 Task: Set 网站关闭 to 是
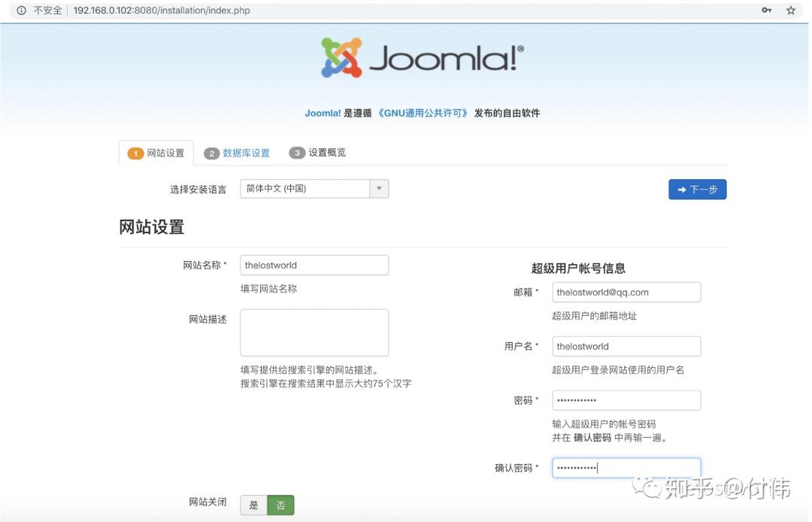click(x=253, y=505)
